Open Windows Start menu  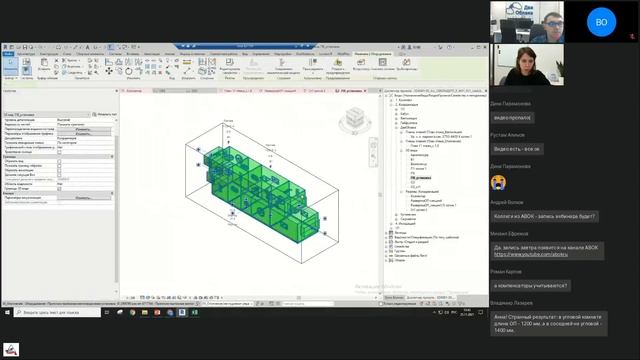[7, 312]
